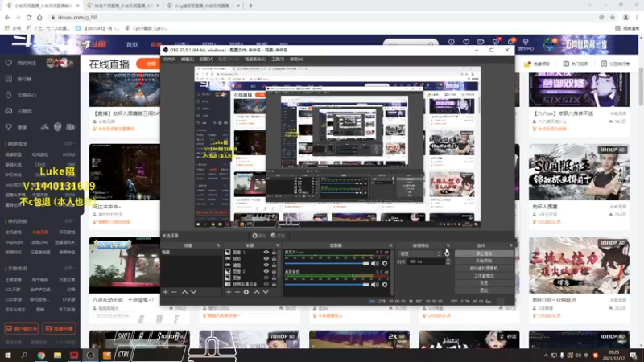Viewport: 644px width, 362px height.
Task: Expand 全部 next to 单机热游 in Douyu sidebar
Action: tap(69, 220)
